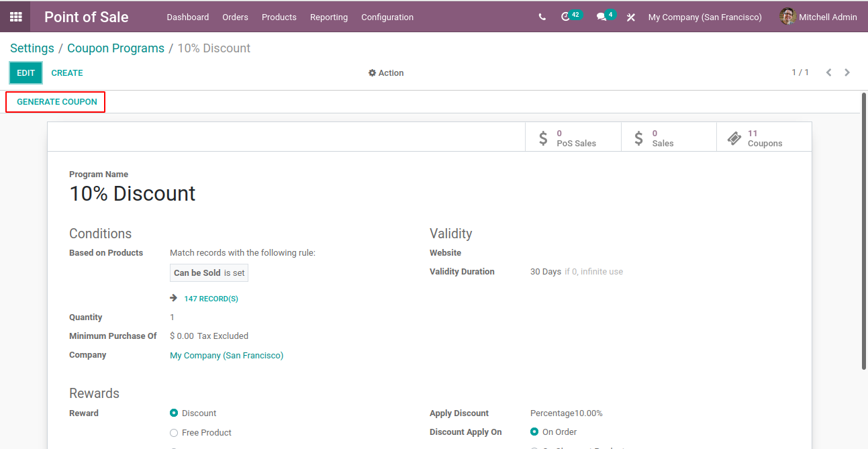868x449 pixels.
Task: Open the Configuration menu
Action: coord(387,17)
